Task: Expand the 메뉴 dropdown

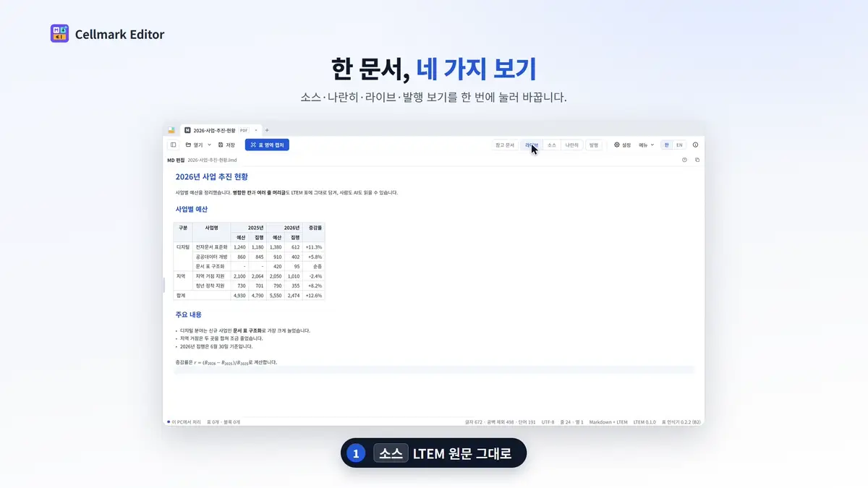Action: coord(646,145)
